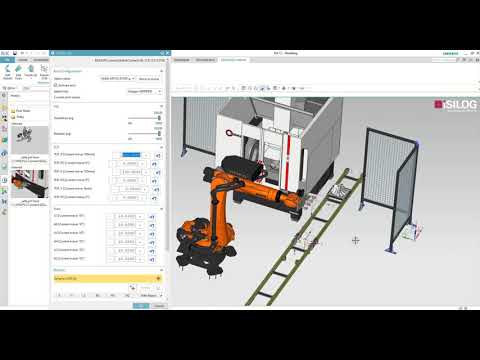This screenshot has width=480, height=360.
Task: Click button right of the robot selection dropdown
Action: tap(149, 79)
